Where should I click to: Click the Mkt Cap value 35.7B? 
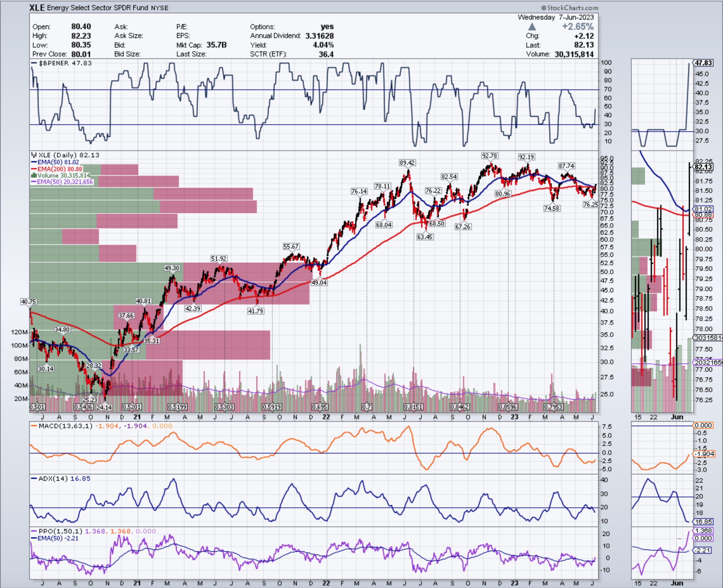216,45
